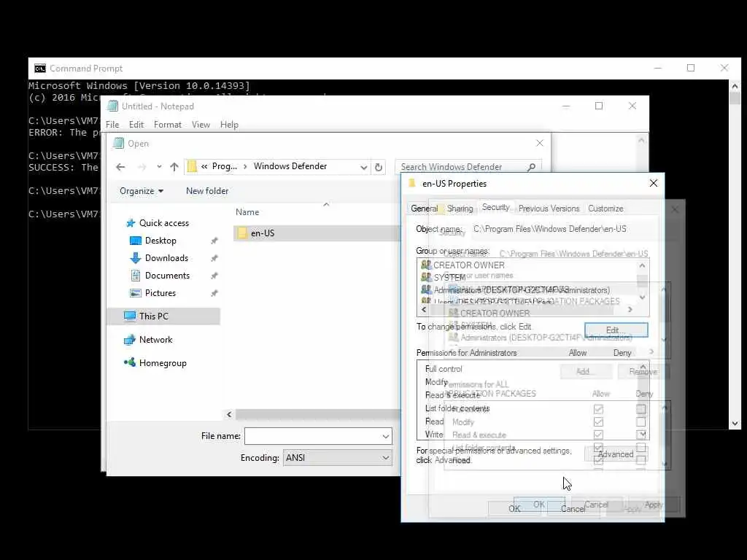Click the Command Prompt title bar icon
This screenshot has height=560, width=747.
(x=40, y=69)
